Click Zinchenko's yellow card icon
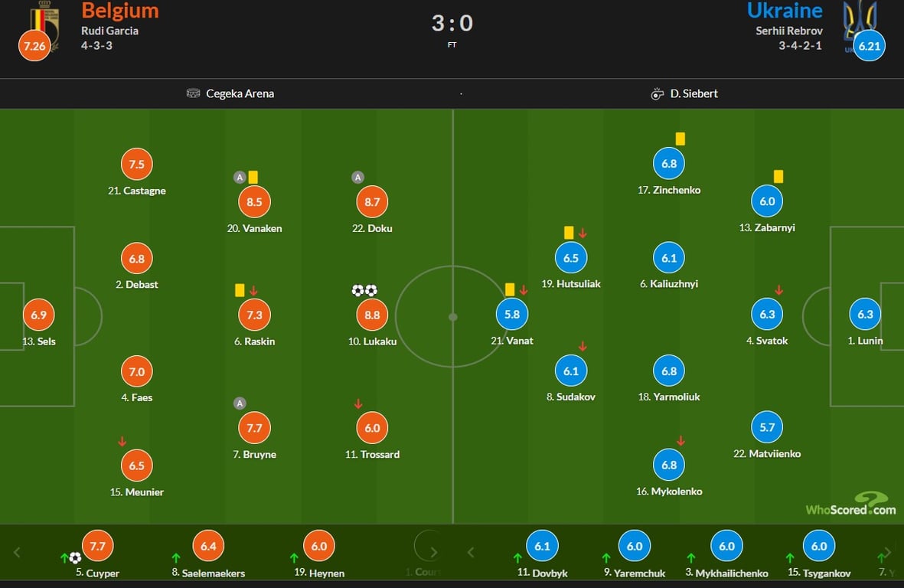This screenshot has width=904, height=588. [680, 139]
